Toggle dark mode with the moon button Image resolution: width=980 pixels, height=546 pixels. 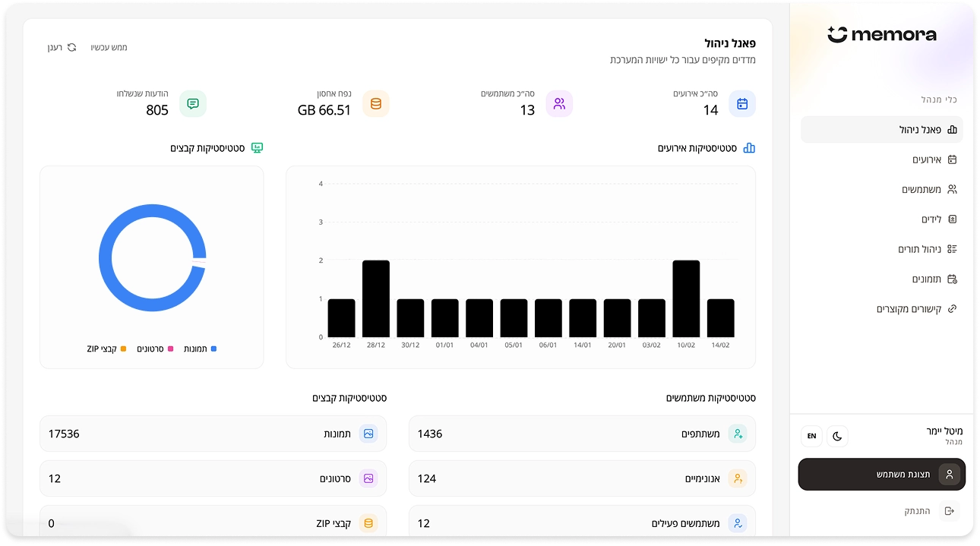click(x=837, y=436)
